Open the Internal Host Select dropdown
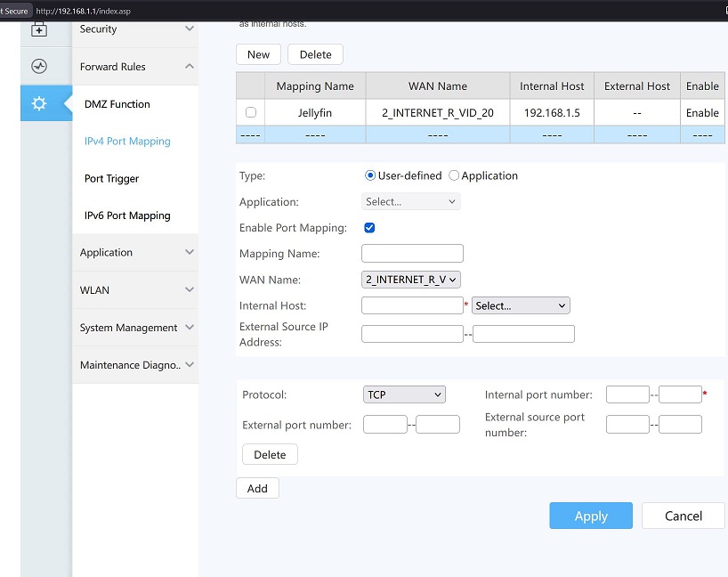The height and width of the screenshot is (577, 728). coord(521,305)
